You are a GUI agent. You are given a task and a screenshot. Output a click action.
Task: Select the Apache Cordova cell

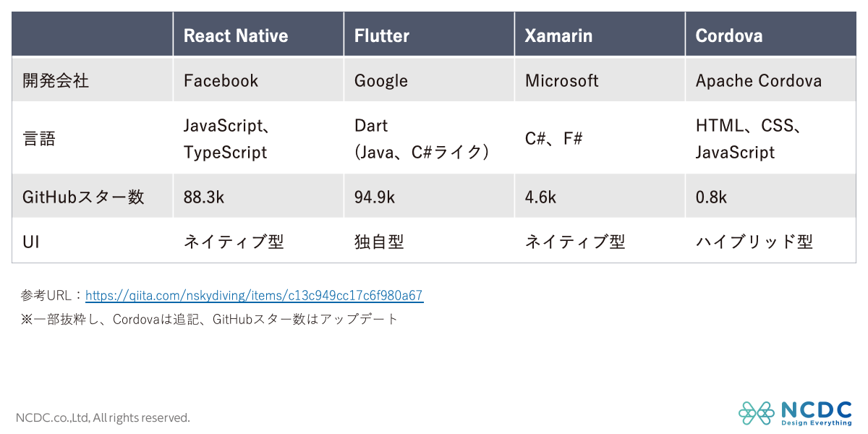(759, 80)
